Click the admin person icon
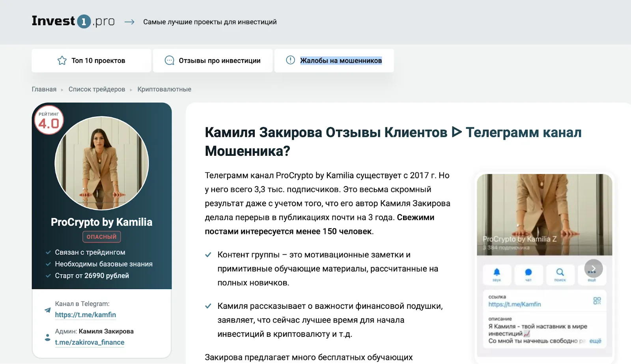The height and width of the screenshot is (364, 631). coord(47,338)
